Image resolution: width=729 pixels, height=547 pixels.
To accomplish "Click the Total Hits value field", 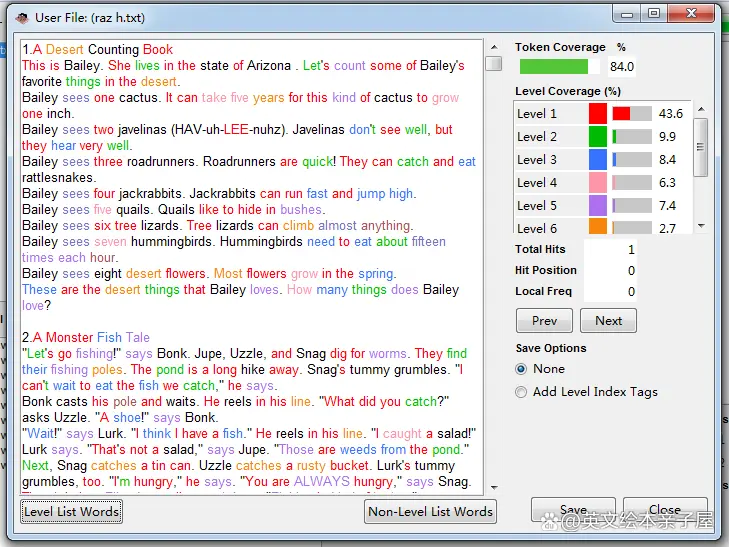I will point(610,250).
